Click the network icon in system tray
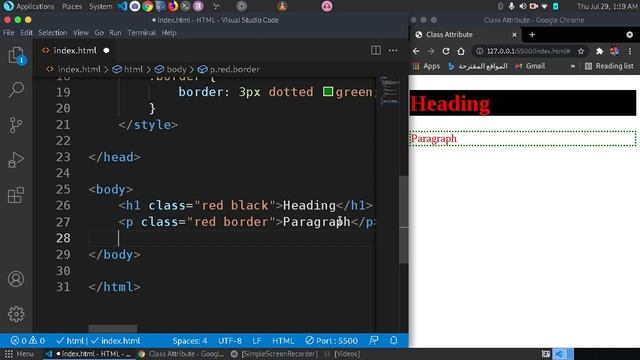Viewport: 640px width, 360px height. click(544, 6)
